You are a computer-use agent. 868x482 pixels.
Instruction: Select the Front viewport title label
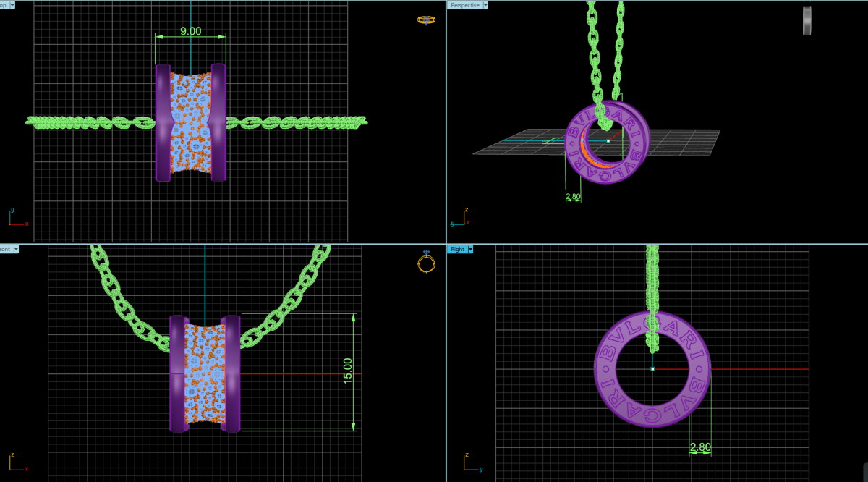(6, 249)
